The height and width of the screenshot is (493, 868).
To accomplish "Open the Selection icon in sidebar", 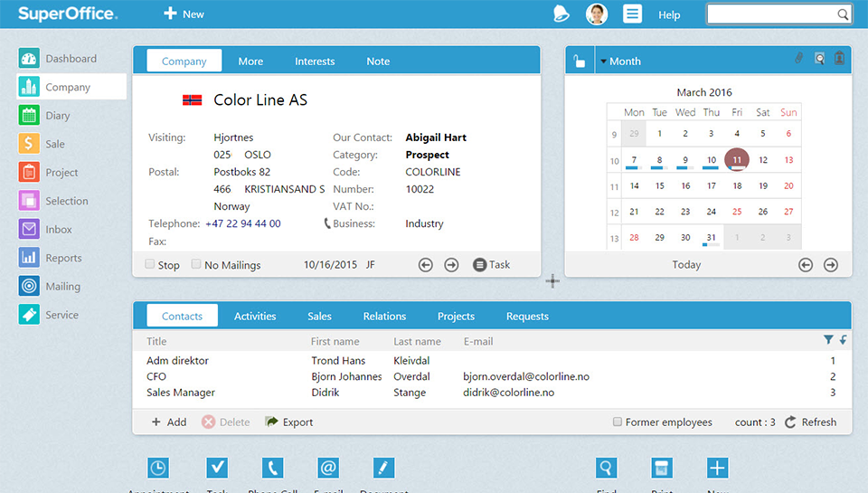I will [29, 201].
